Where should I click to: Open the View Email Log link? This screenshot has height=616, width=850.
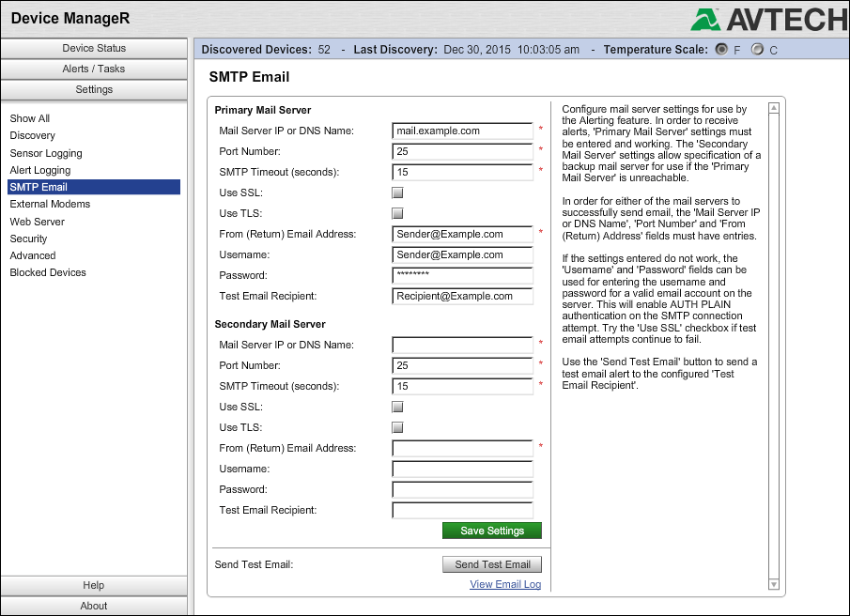coord(505,583)
